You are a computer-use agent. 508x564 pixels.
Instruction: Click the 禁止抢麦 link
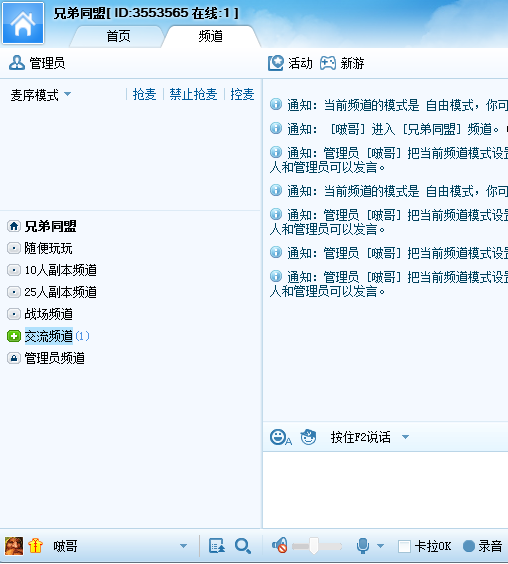194,95
